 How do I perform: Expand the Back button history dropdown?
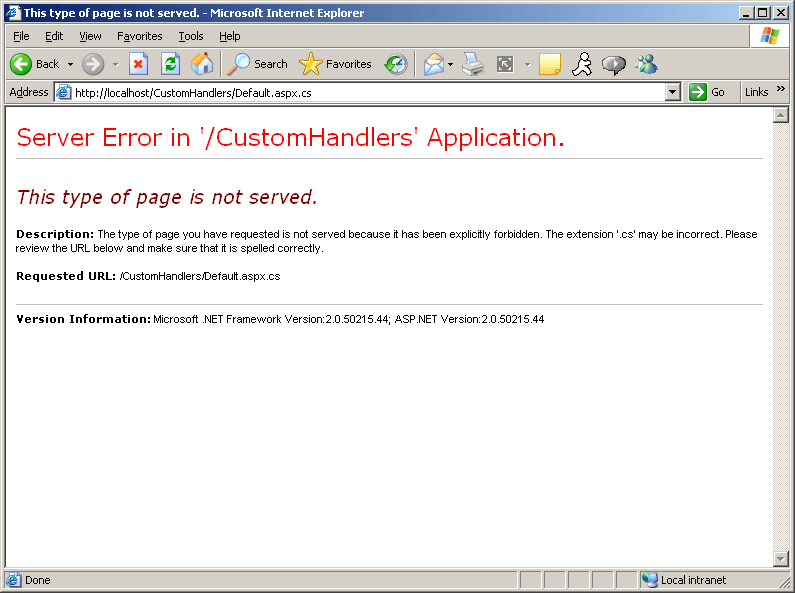(x=70, y=64)
